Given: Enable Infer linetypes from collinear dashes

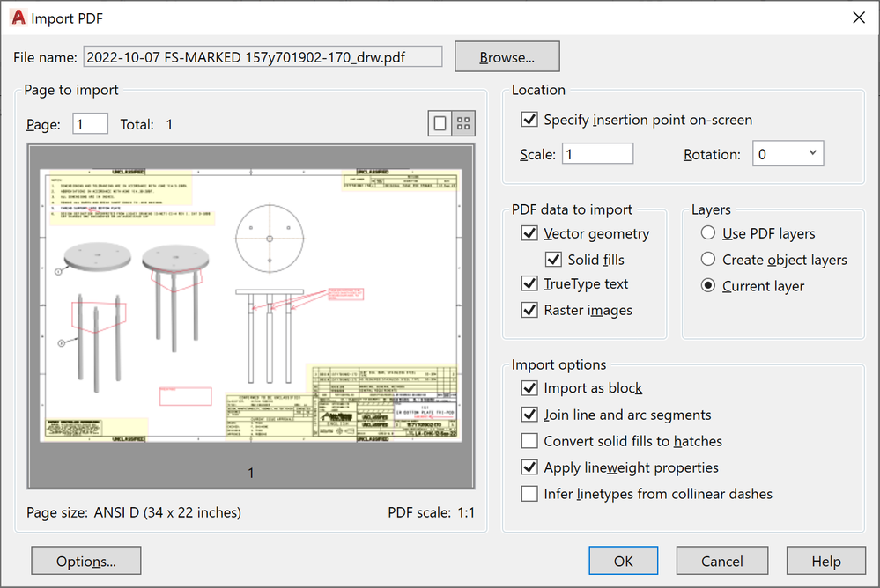Looking at the screenshot, I should (529, 494).
